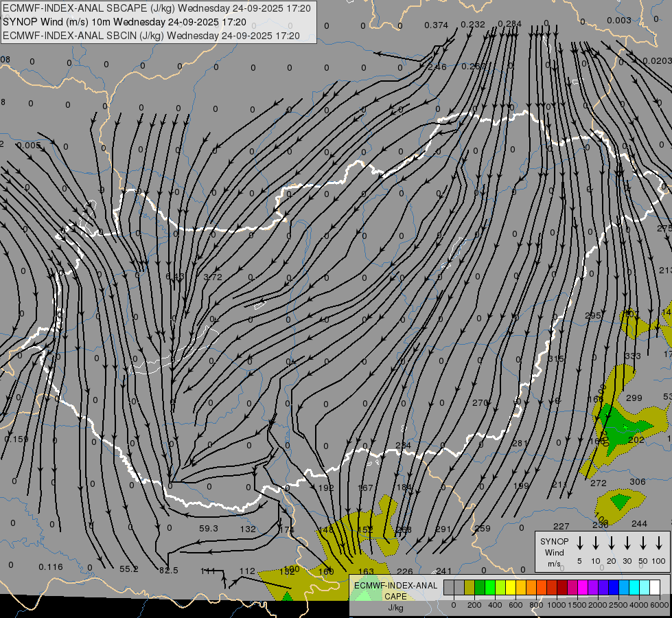Click the 270 value on the map

tap(480, 402)
